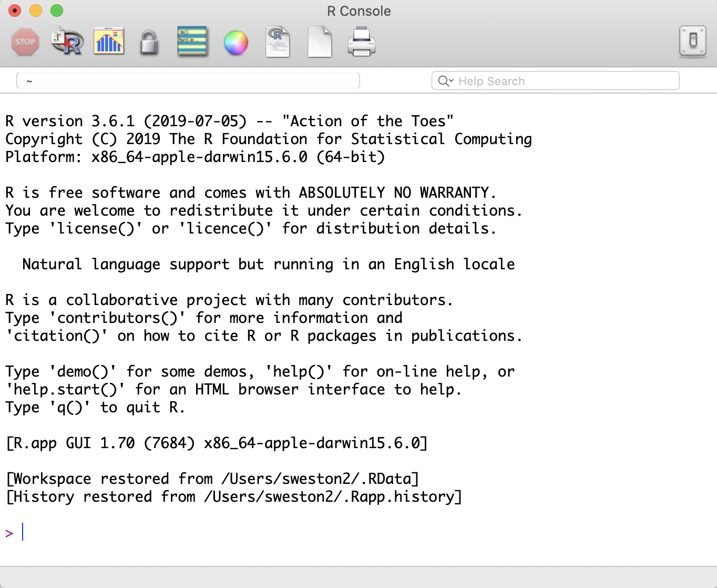The image size is (717, 588).
Task: Click the R version 3.6.1 line
Action: point(229,121)
